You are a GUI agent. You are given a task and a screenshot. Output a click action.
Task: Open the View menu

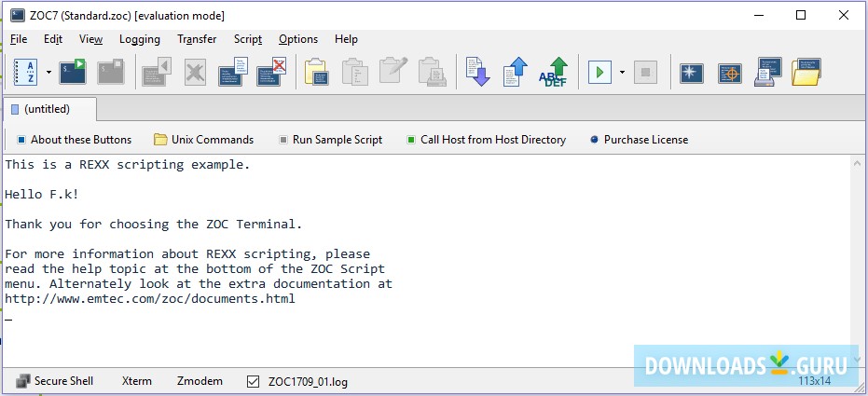tap(90, 39)
